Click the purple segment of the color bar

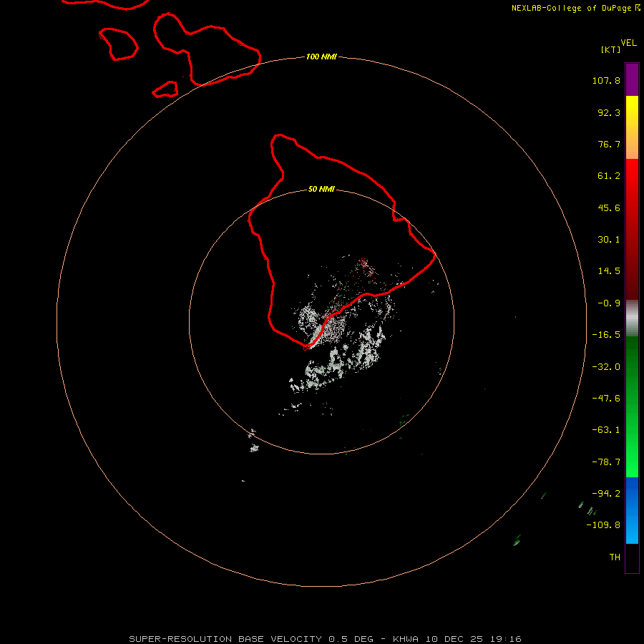point(632,79)
